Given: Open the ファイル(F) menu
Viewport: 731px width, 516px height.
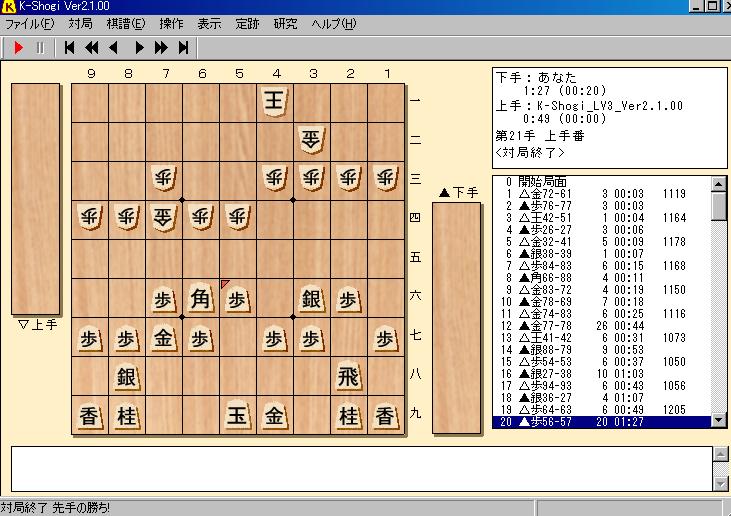Looking at the screenshot, I should click(x=29, y=24).
